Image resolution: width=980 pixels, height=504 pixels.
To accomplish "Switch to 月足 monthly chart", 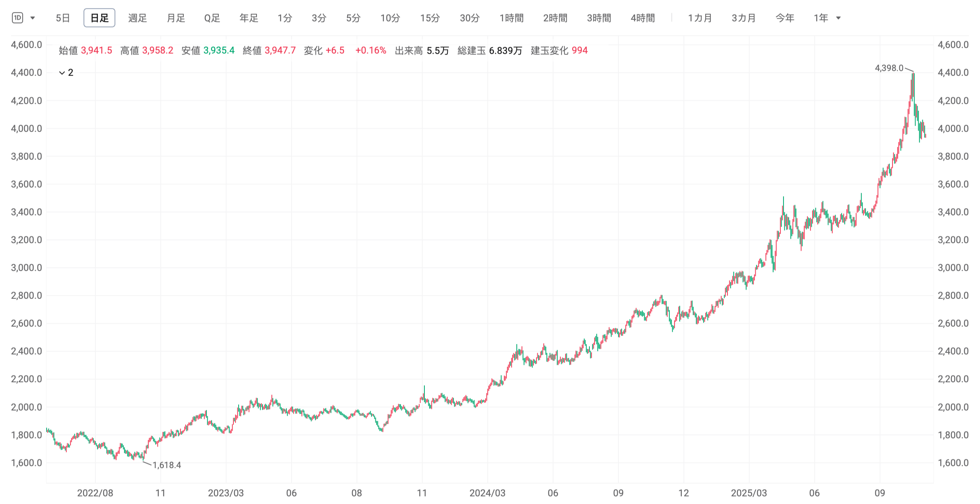I will (176, 18).
